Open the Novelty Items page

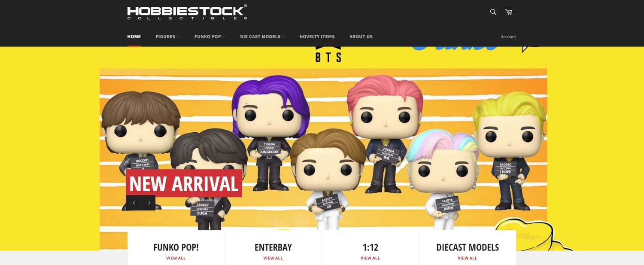coord(317,37)
